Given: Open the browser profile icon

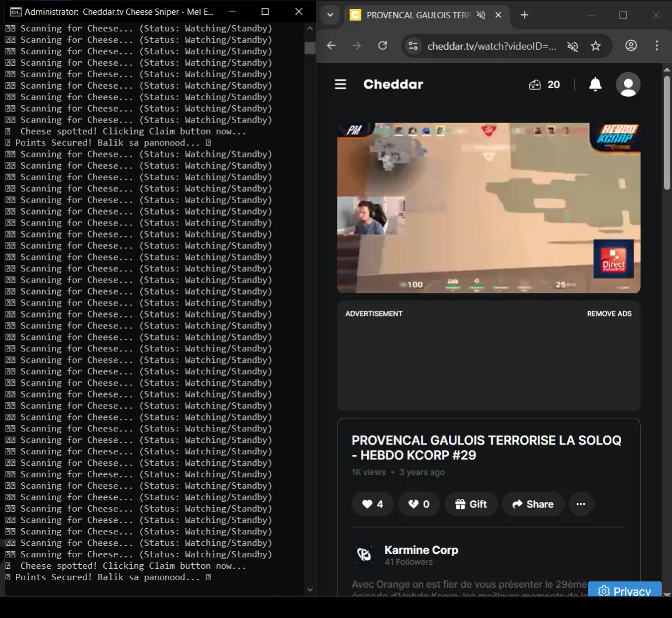Looking at the screenshot, I should pos(631,45).
